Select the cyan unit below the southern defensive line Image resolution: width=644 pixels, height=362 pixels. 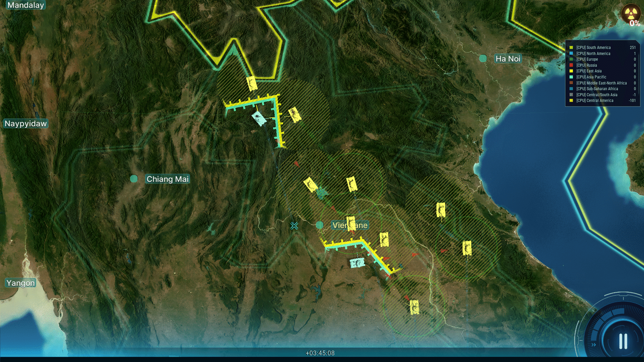click(x=357, y=263)
